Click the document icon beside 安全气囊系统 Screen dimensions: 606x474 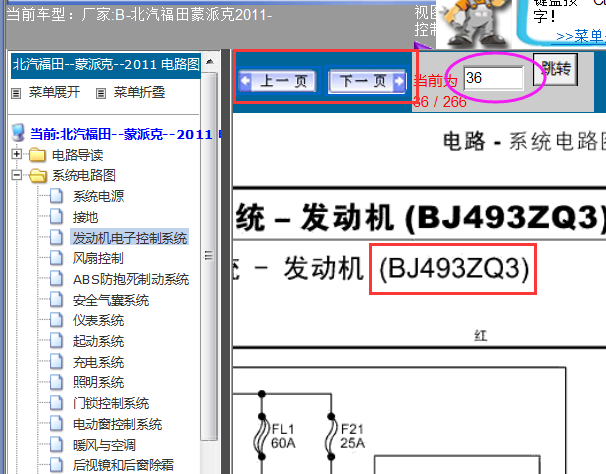(56, 300)
